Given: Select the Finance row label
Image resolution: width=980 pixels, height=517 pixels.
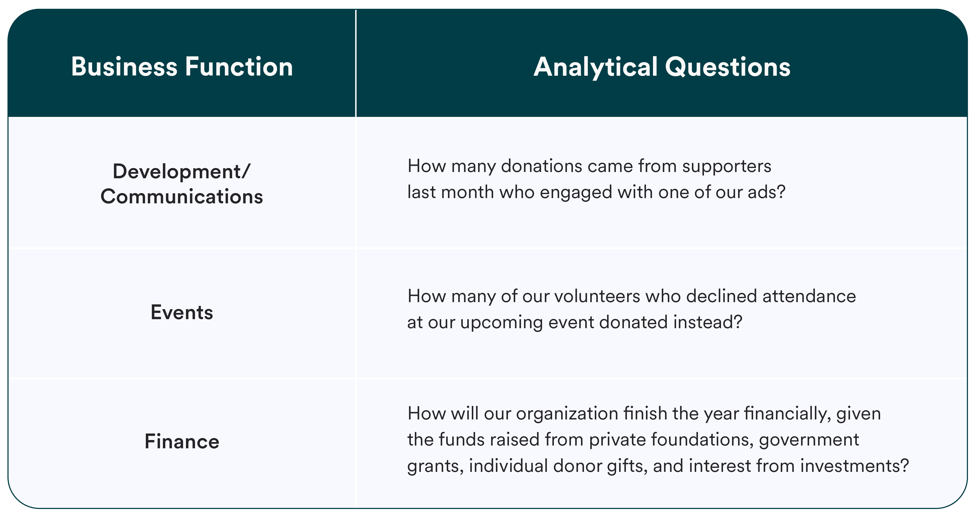Looking at the screenshot, I should (182, 442).
